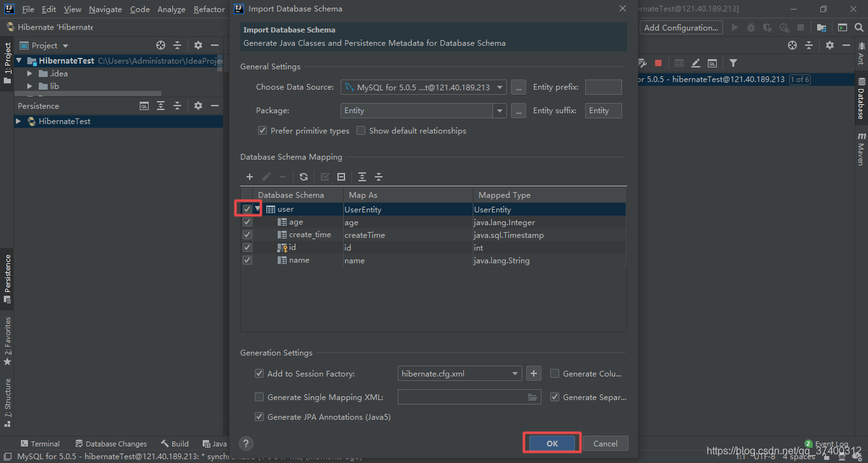Select the createTime Map As cell
Image resolution: width=868 pixels, height=463 pixels.
[407, 235]
